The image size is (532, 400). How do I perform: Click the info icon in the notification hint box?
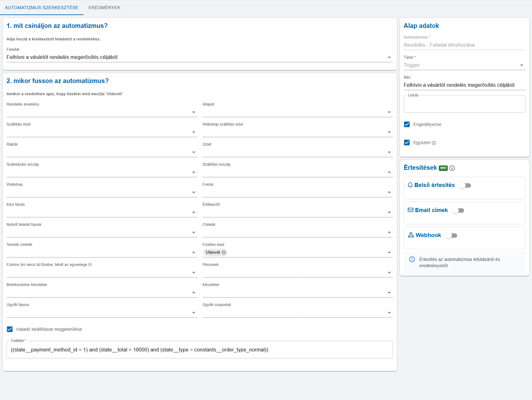click(x=412, y=259)
